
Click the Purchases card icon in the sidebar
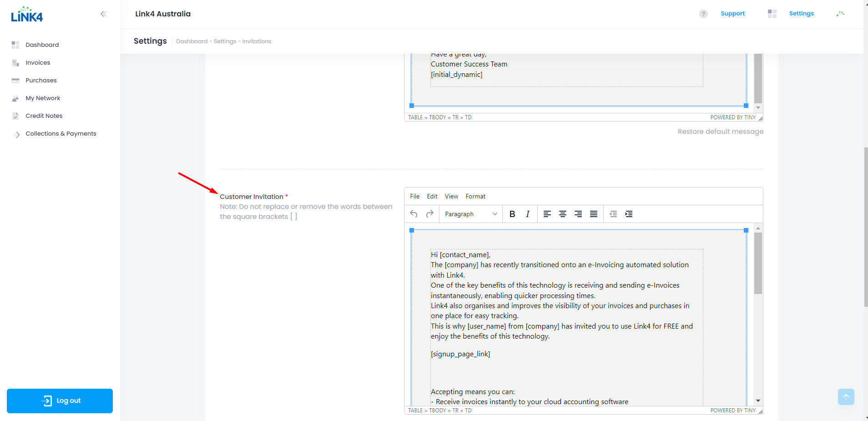pos(15,81)
